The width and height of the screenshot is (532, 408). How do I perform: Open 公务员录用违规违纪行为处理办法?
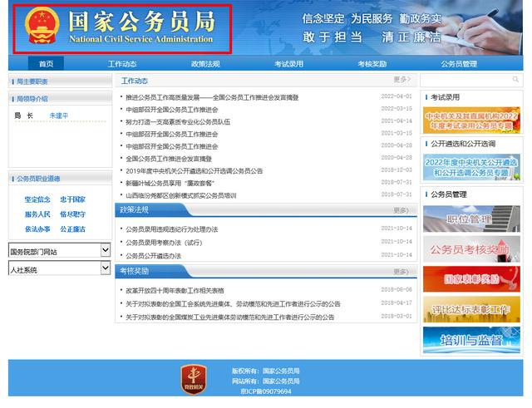172,229
